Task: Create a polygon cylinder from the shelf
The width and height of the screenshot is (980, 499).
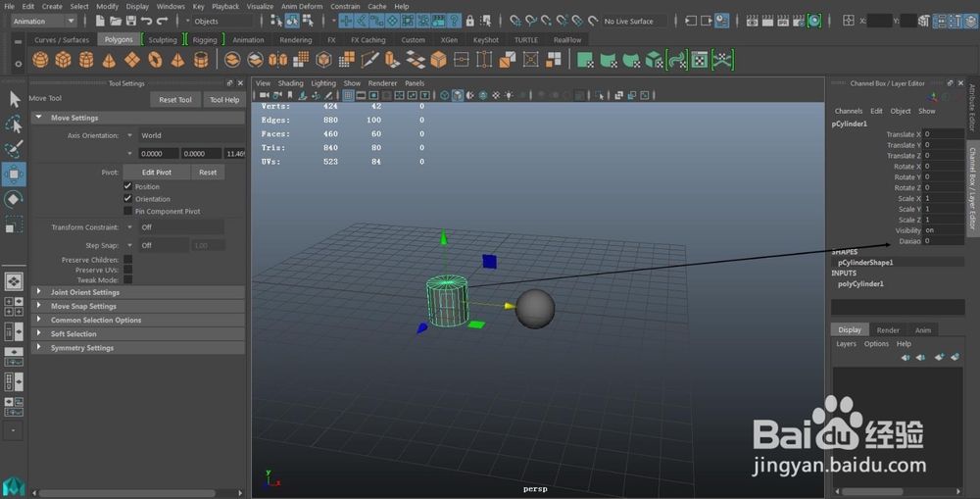Action: 86,60
